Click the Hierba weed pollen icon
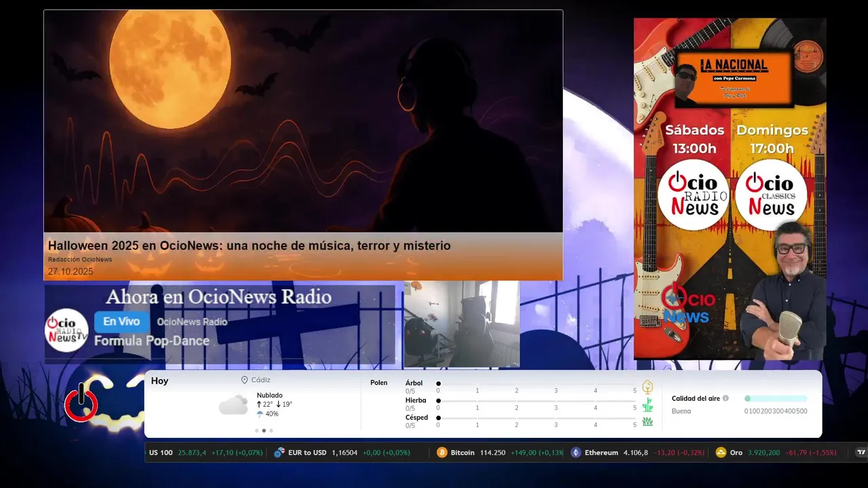 [x=648, y=405]
